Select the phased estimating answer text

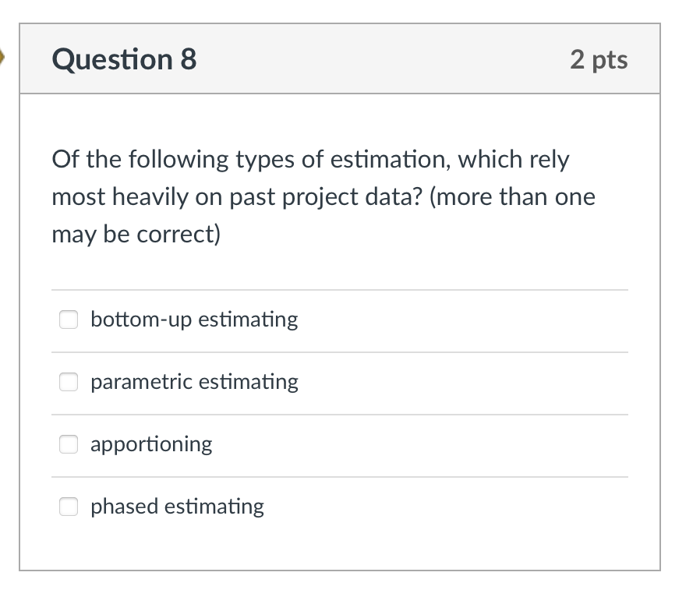[177, 507]
